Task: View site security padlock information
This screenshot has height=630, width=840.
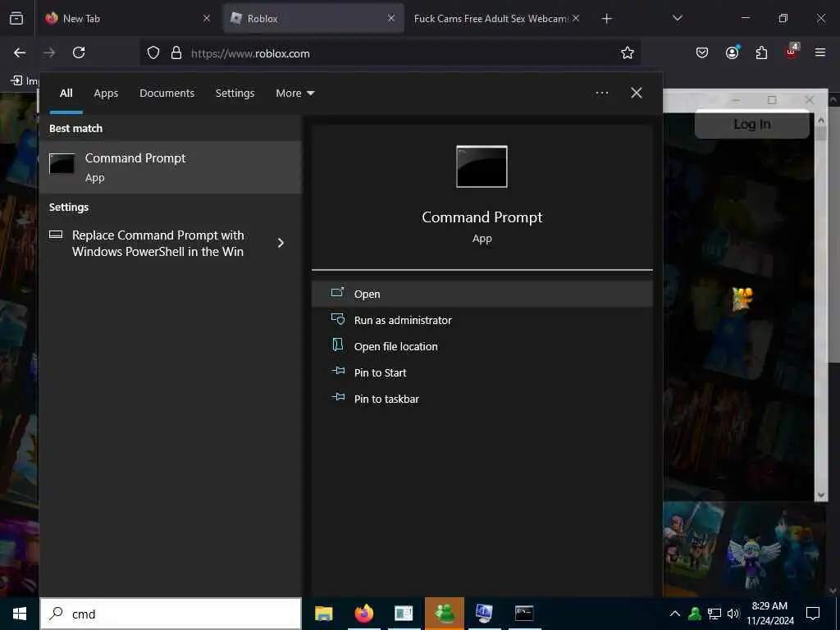Action: pyautogui.click(x=176, y=53)
